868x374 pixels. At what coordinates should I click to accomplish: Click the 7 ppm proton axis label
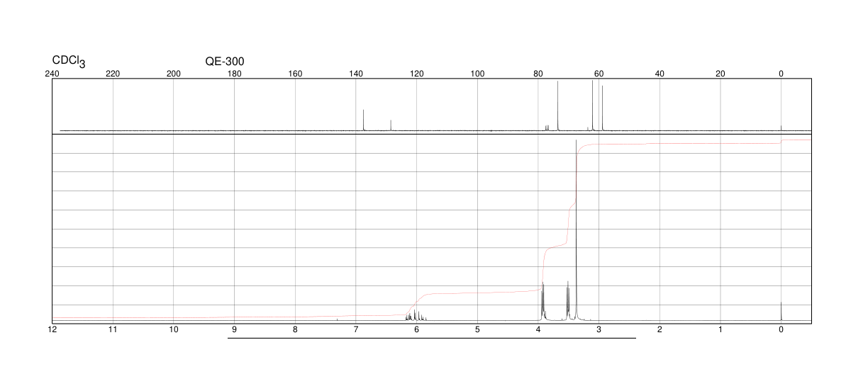click(356, 330)
